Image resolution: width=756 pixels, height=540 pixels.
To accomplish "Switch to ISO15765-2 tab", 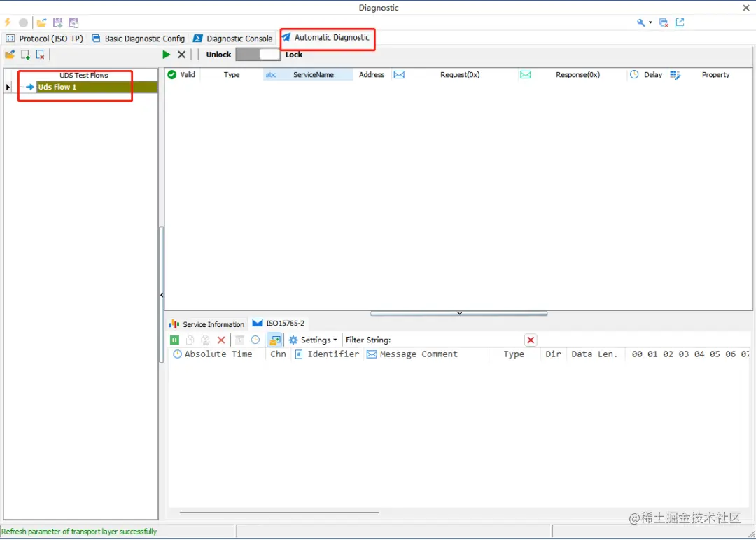I will [x=279, y=324].
